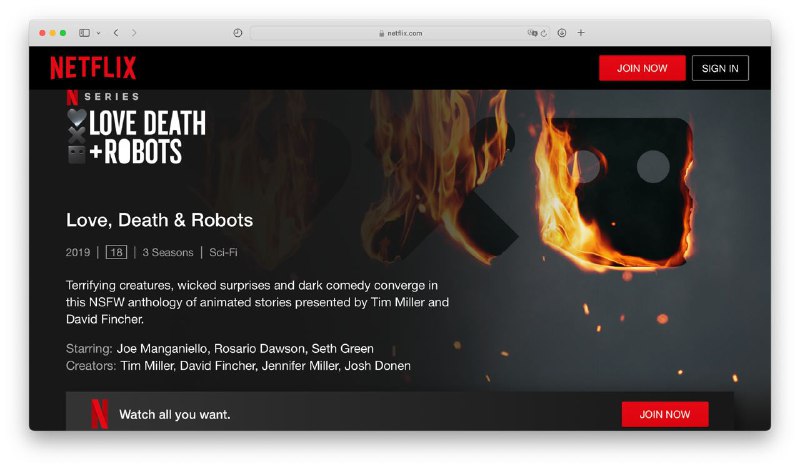Click the translate icon in address bar
This screenshot has width=800, height=469.
point(532,33)
